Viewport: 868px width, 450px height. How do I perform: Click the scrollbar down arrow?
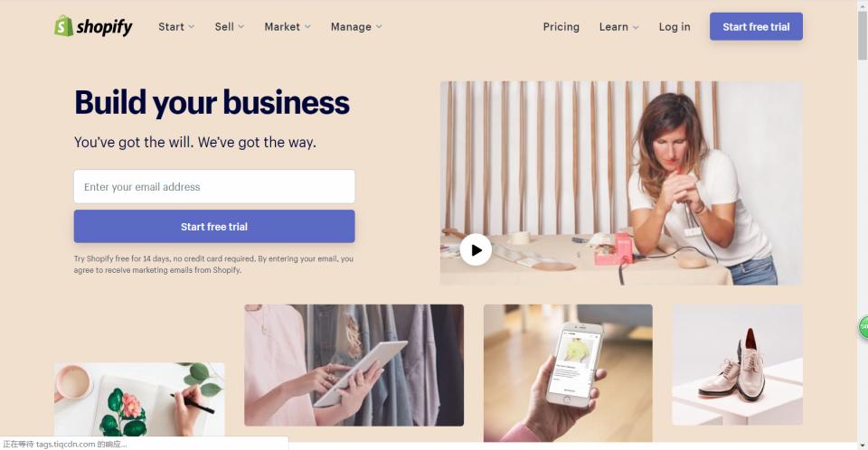click(x=863, y=445)
